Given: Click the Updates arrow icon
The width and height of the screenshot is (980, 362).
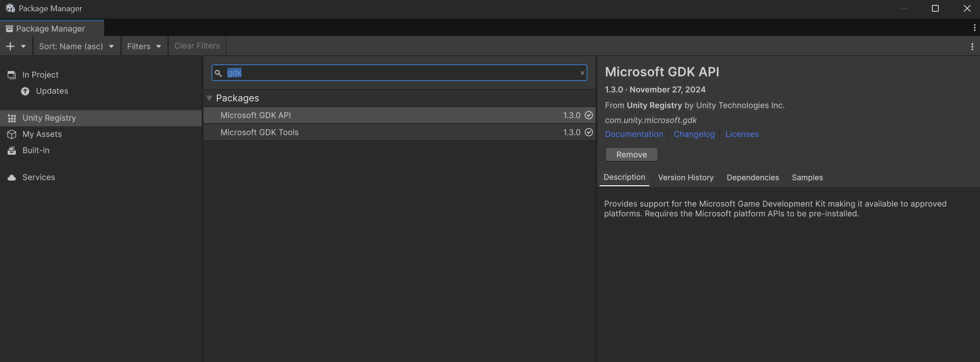Looking at the screenshot, I should click(25, 91).
